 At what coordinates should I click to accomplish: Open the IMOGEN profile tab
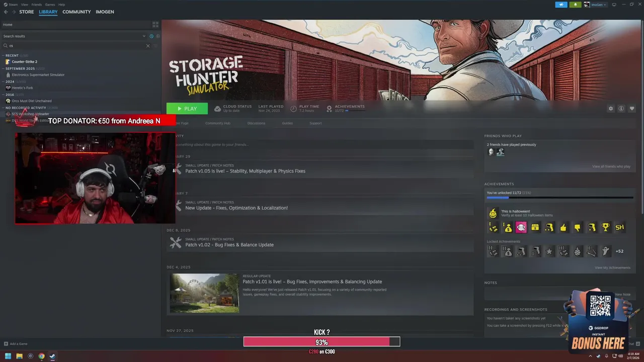[105, 12]
